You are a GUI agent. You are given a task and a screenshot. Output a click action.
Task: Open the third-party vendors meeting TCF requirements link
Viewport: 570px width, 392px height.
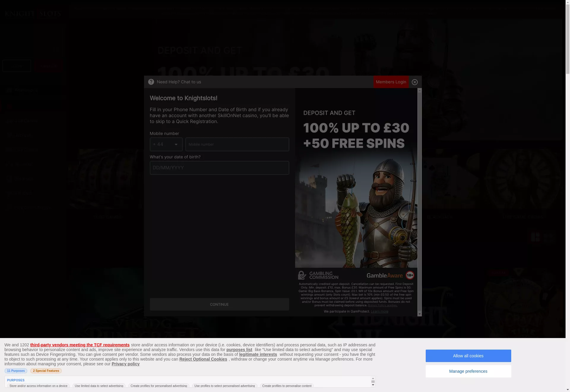pos(80,345)
